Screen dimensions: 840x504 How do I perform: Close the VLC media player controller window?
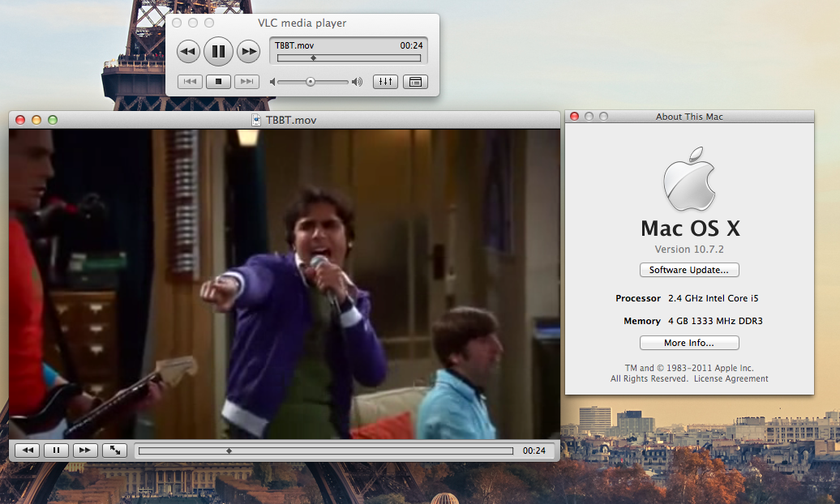(x=177, y=23)
